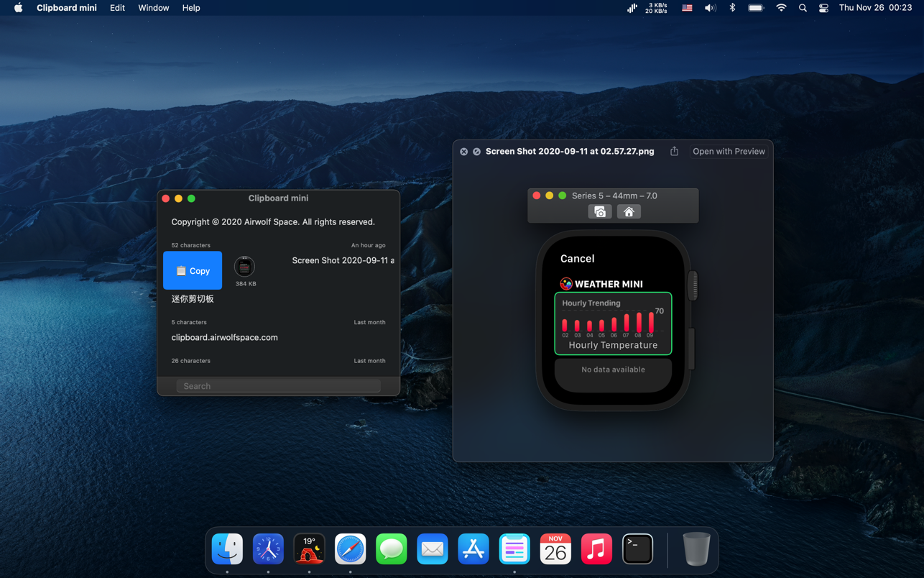Open the App Store in Dock

point(473,549)
